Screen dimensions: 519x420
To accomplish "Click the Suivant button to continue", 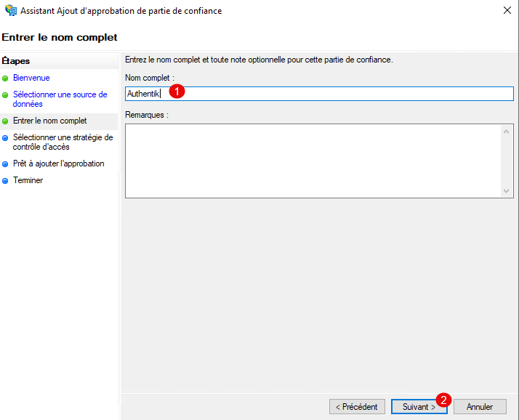I will pyautogui.click(x=418, y=407).
